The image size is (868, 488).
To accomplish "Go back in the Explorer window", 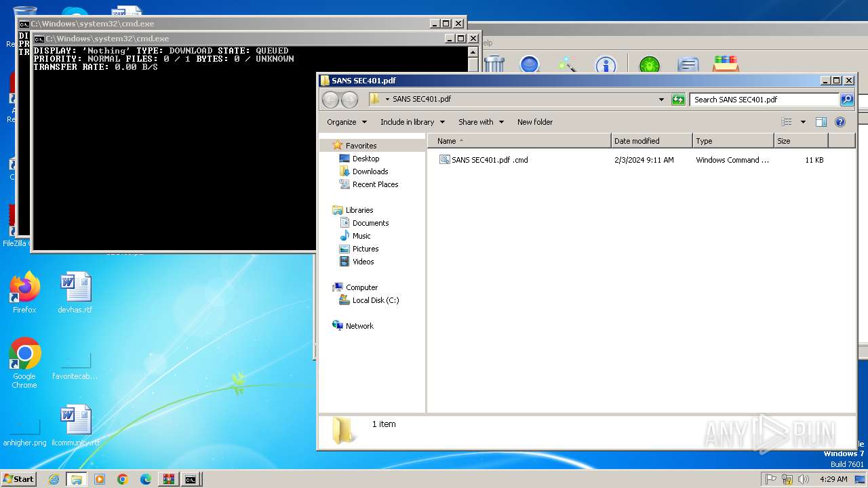I will click(330, 100).
